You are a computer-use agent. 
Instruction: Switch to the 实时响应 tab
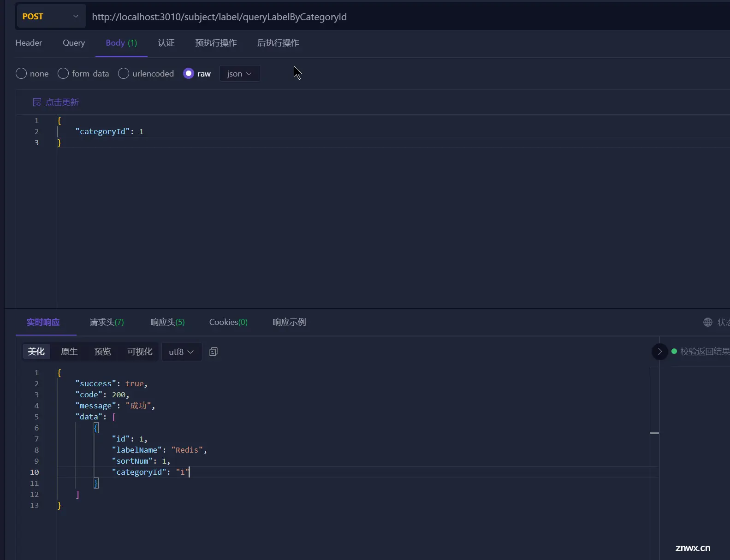click(x=43, y=322)
